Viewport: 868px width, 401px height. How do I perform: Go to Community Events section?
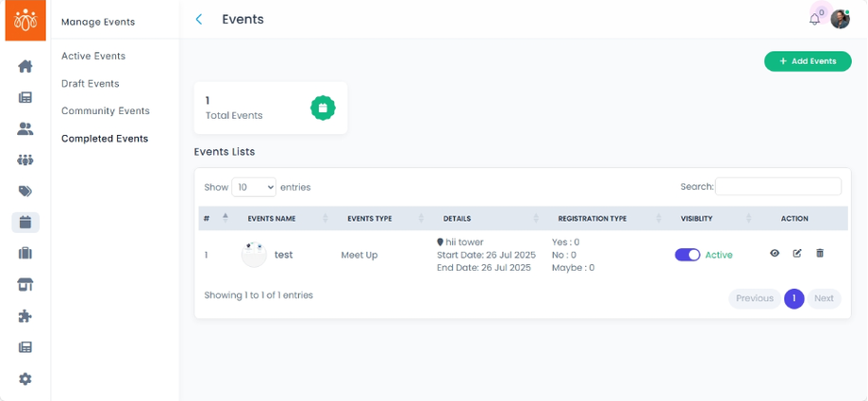pyautogui.click(x=106, y=110)
